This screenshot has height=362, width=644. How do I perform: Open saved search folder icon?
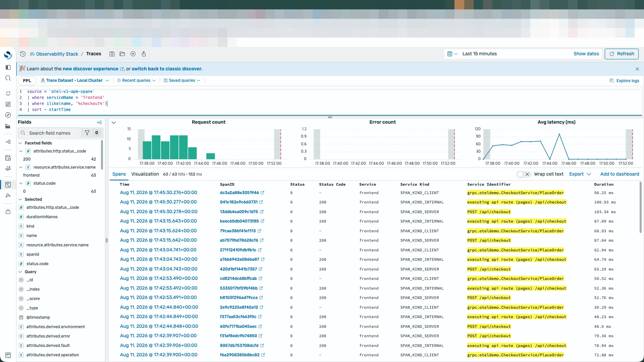tap(122, 54)
